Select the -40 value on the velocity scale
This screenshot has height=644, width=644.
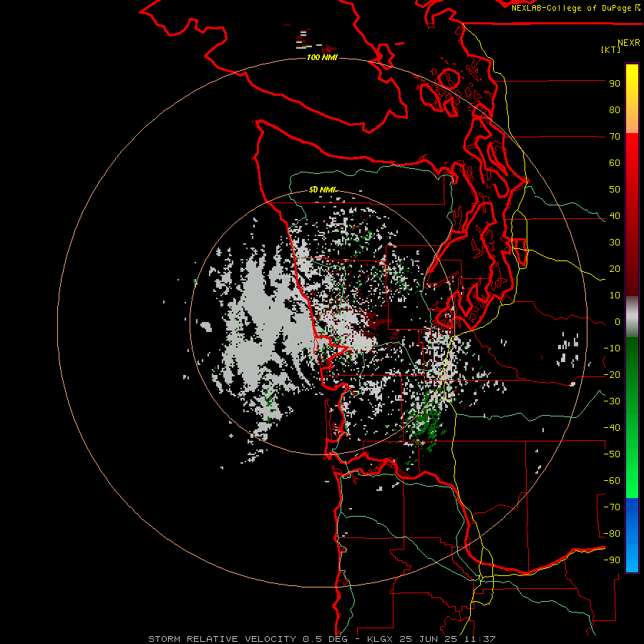tap(612, 428)
